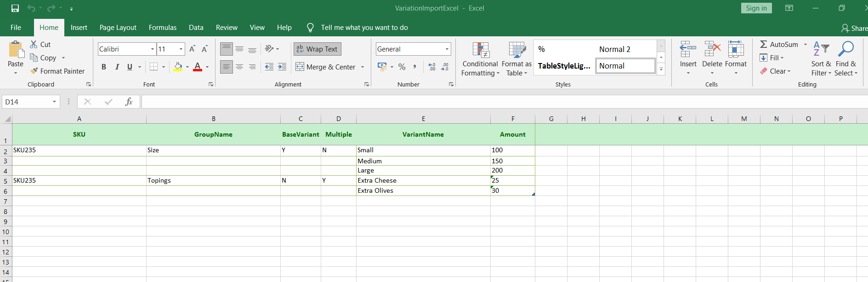Toggle Wrap Text

coord(317,49)
